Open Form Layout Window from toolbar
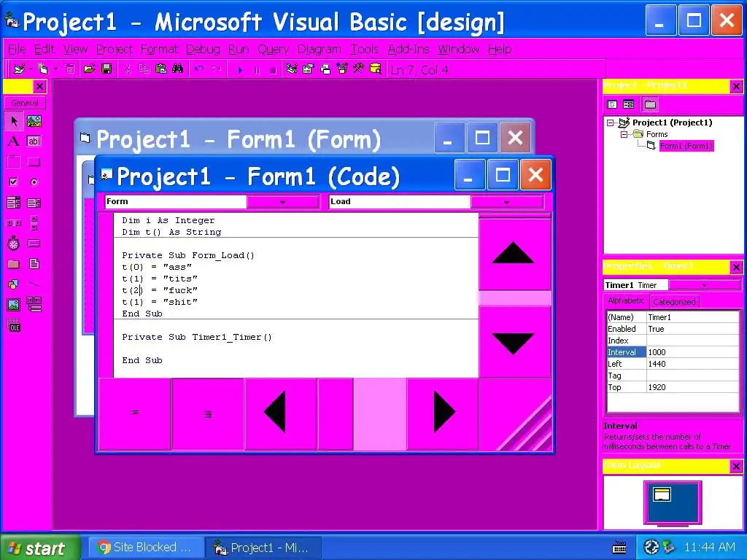This screenshot has width=747, height=560. tap(325, 69)
